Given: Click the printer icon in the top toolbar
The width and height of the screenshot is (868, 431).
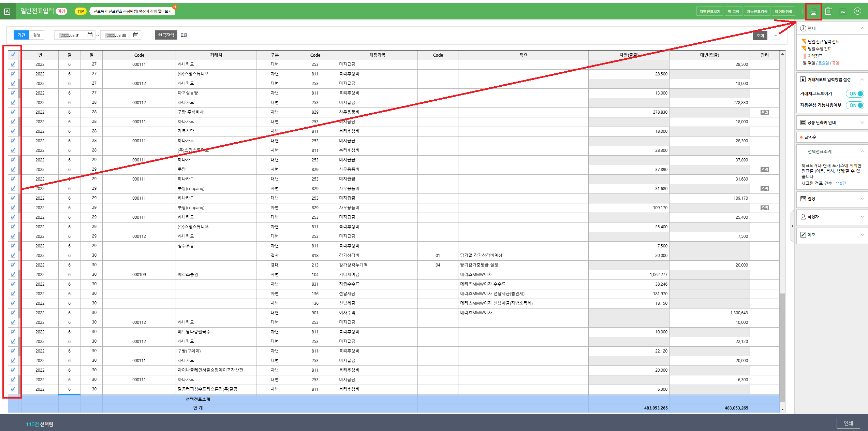Looking at the screenshot, I should (813, 11).
